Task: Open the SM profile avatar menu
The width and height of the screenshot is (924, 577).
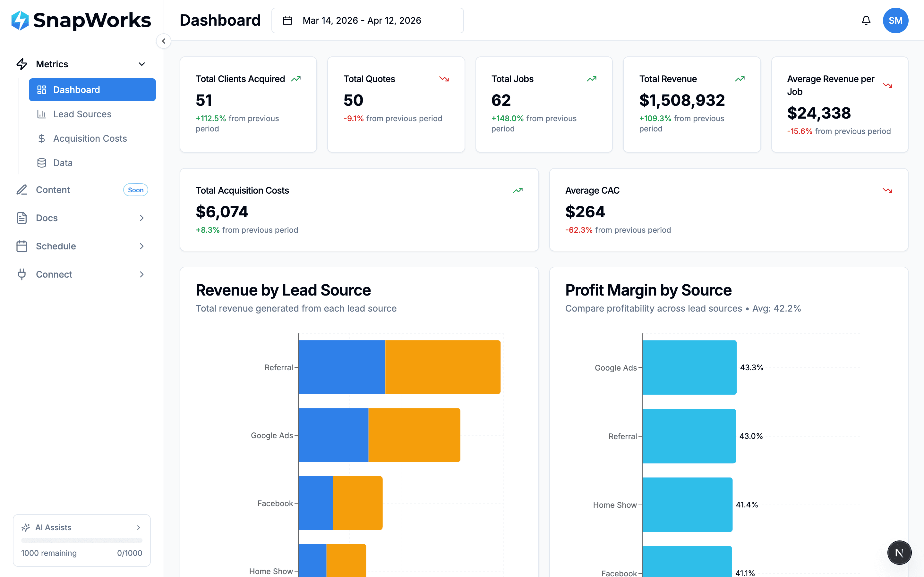Action: click(x=896, y=20)
